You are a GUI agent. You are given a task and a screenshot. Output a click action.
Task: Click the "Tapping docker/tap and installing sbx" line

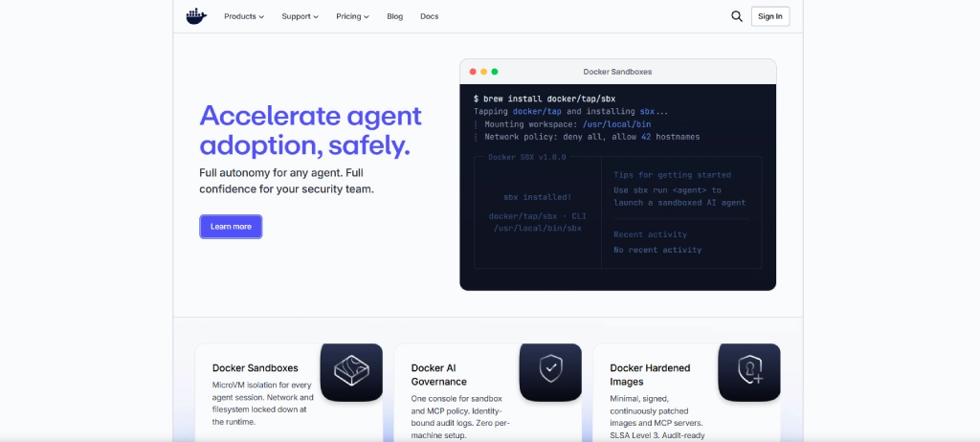(x=570, y=111)
